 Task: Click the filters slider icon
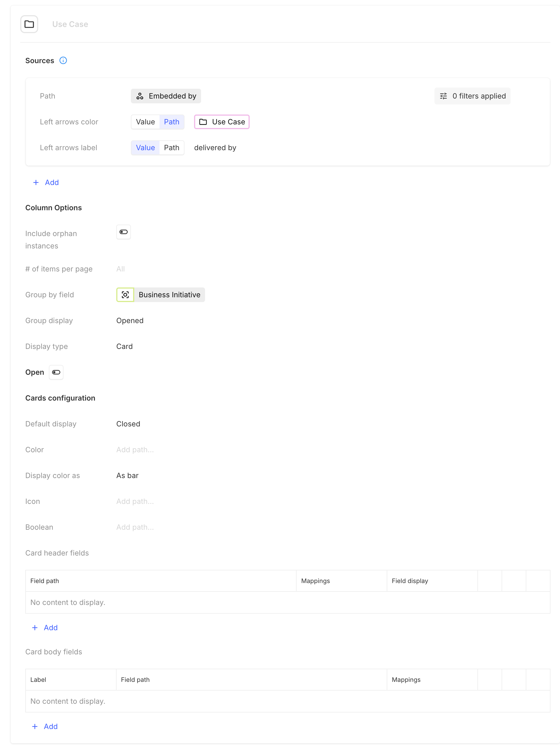(x=443, y=96)
